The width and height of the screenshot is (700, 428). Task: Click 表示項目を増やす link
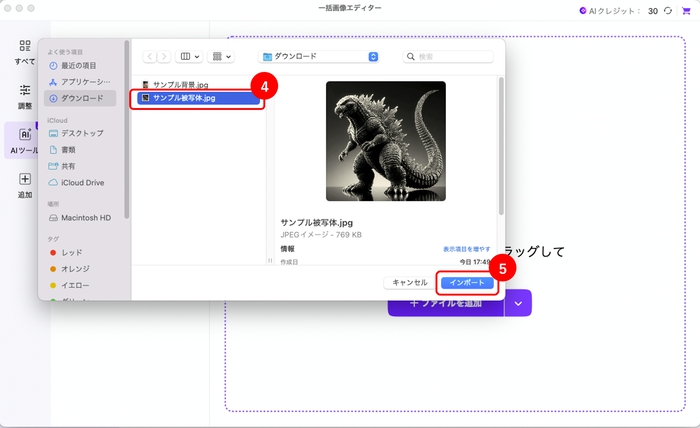pyautogui.click(x=467, y=249)
